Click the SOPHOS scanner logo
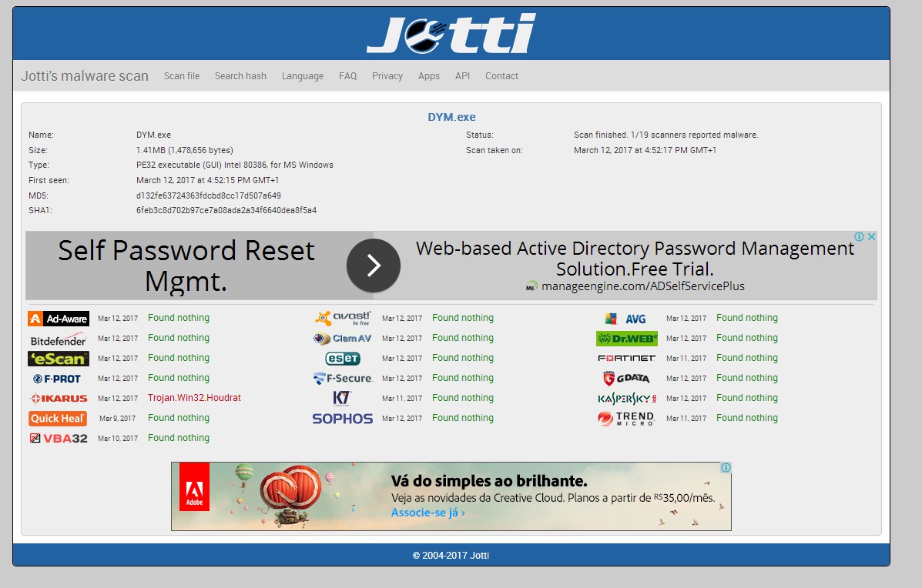Image resolution: width=922 pixels, height=588 pixels. tap(342, 419)
